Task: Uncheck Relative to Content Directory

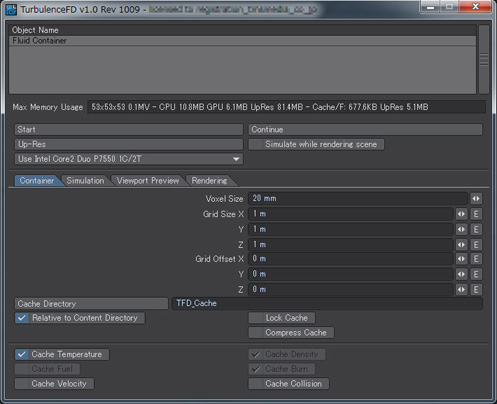Action: 80,318
